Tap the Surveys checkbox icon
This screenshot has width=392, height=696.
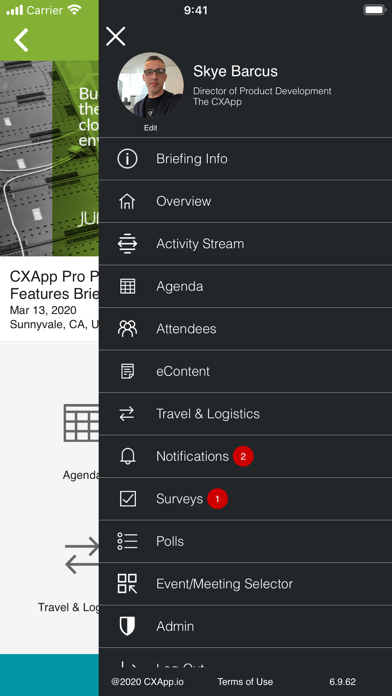[127, 499]
